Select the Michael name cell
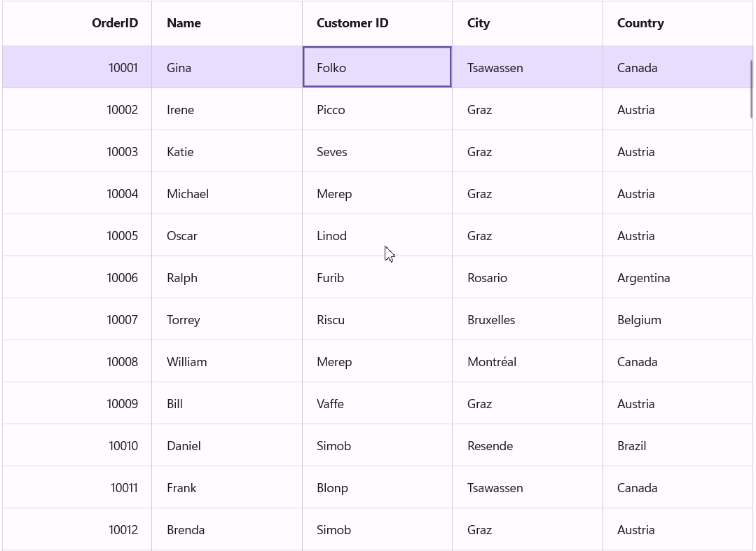 click(188, 194)
